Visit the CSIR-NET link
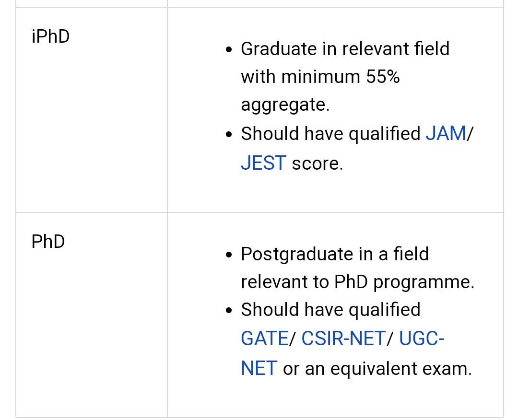Screen dimensions: 518x420 [343, 339]
